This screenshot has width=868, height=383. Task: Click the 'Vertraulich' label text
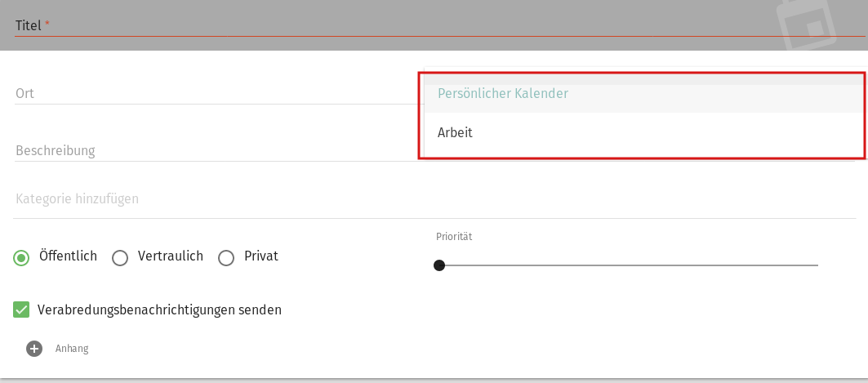[x=170, y=256]
